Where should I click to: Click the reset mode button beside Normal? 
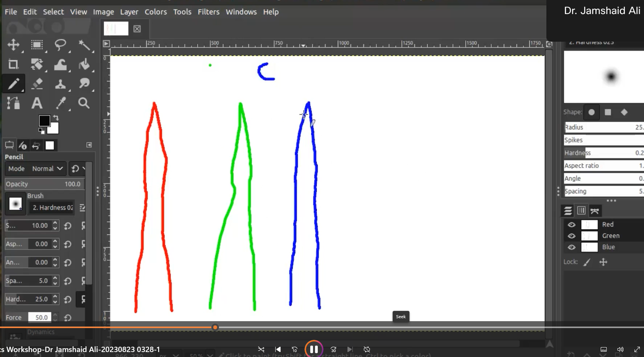click(x=75, y=169)
